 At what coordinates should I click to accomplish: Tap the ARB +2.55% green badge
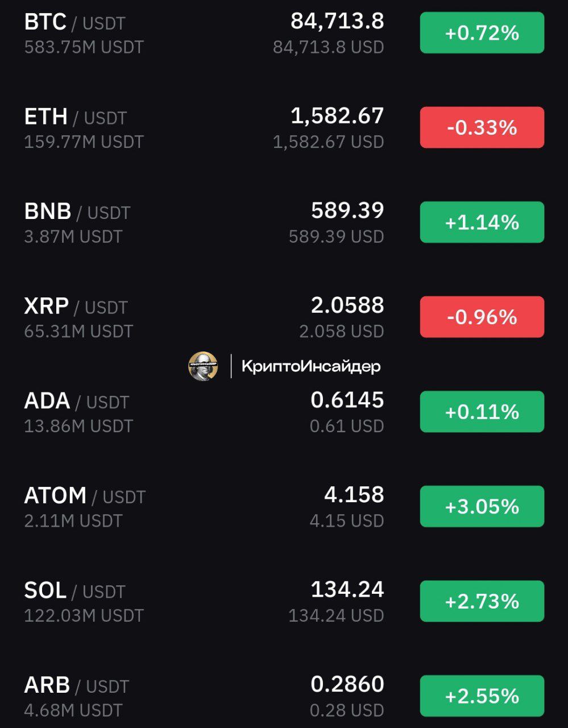[x=482, y=696]
